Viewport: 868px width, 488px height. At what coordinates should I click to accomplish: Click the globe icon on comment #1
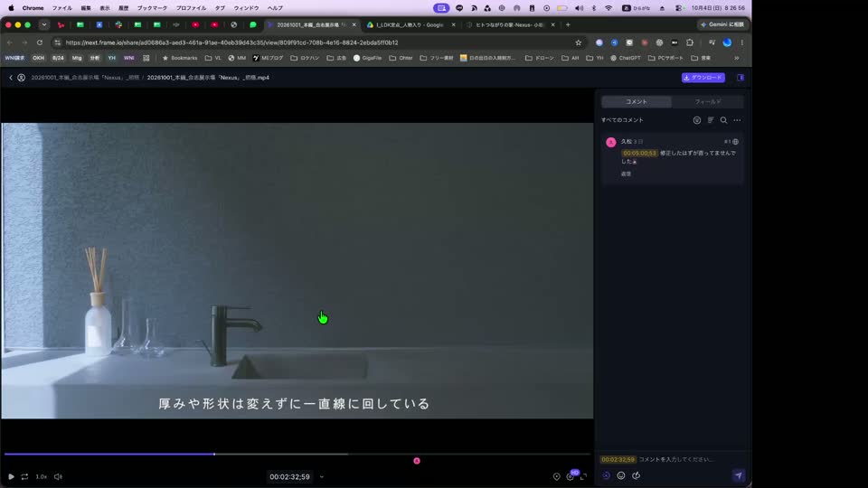[736, 142]
